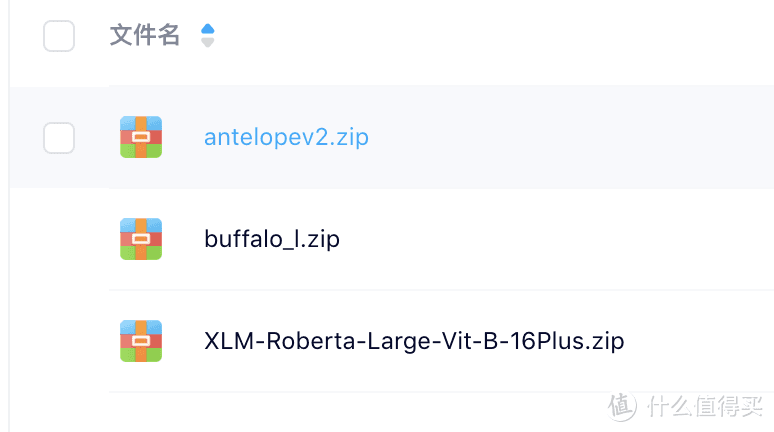Click the divider line under buffalo_l.zip row
Screen dimensions: 774x432
tap(441, 290)
